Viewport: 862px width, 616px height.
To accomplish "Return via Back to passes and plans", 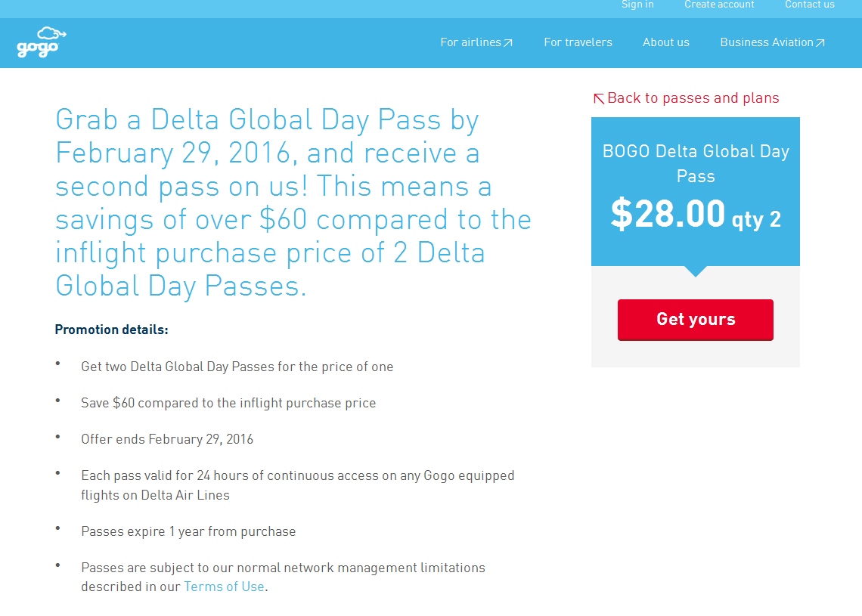I will [693, 98].
